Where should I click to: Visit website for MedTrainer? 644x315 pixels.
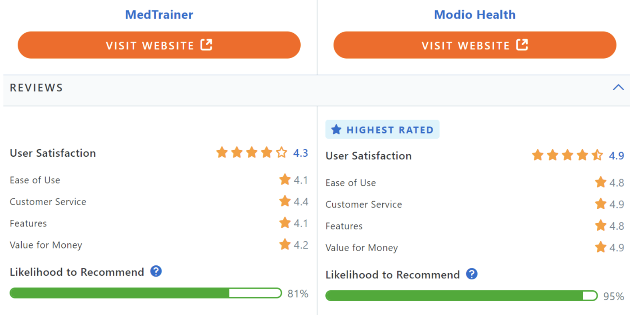tap(159, 45)
